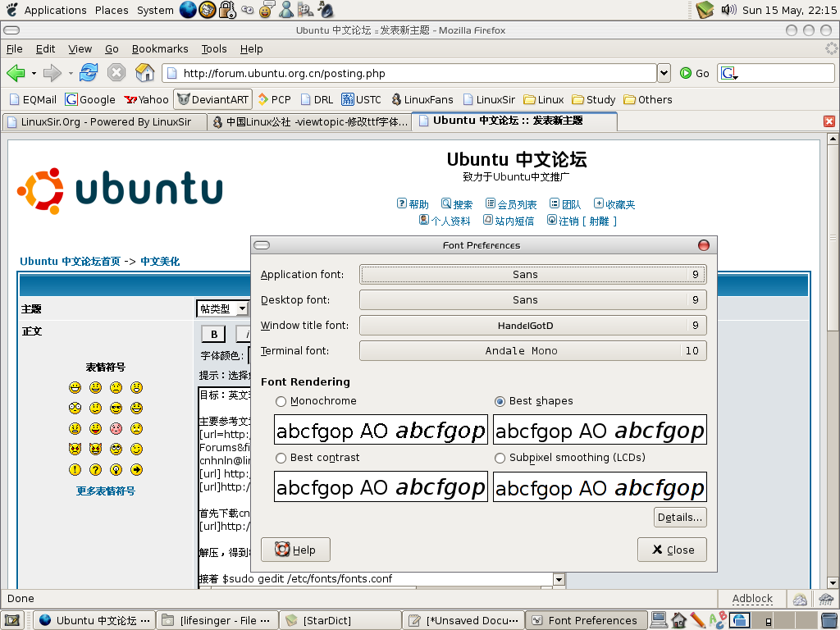Screen dimensions: 840x630
Task: Launch the globe web browser in top panel
Action: click(x=188, y=10)
